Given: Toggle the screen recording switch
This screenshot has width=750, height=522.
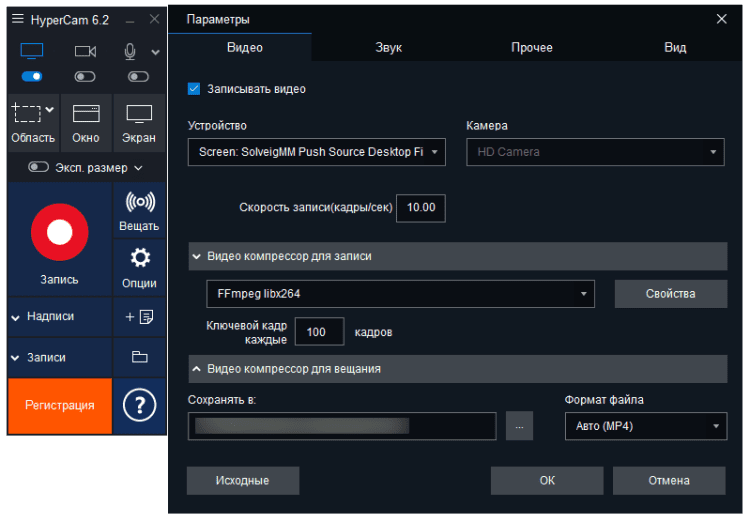Looking at the screenshot, I should [x=32, y=77].
